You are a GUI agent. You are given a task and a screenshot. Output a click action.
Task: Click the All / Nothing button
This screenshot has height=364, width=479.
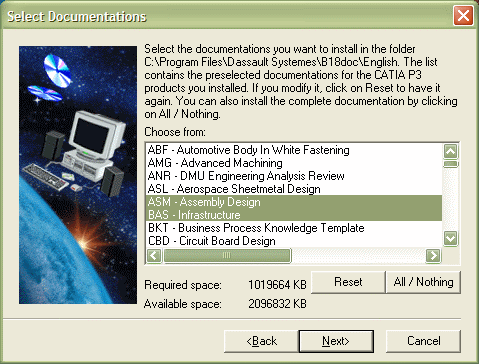tap(423, 282)
